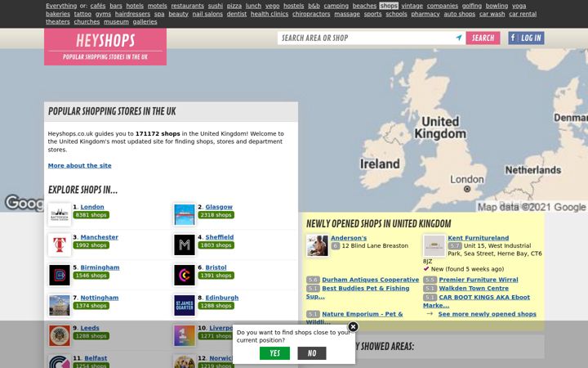Open the London shops link
Viewport: 588px width, 368px height.
[x=92, y=207]
